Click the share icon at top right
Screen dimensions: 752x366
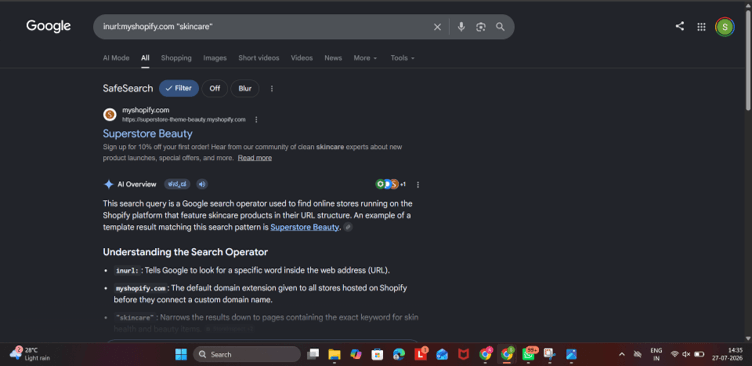coord(680,27)
